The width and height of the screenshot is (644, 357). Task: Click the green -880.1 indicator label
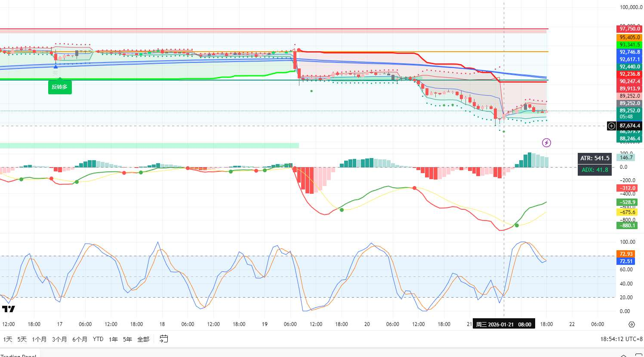627,226
